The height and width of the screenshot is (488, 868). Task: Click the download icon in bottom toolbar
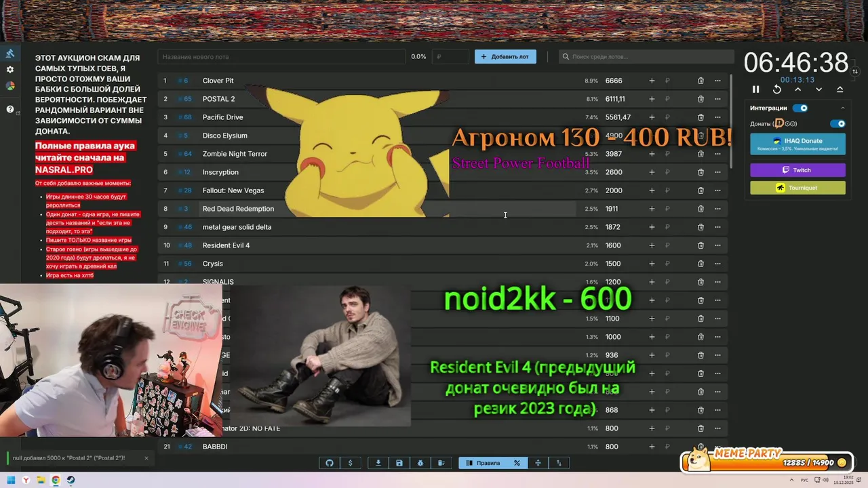(378, 463)
